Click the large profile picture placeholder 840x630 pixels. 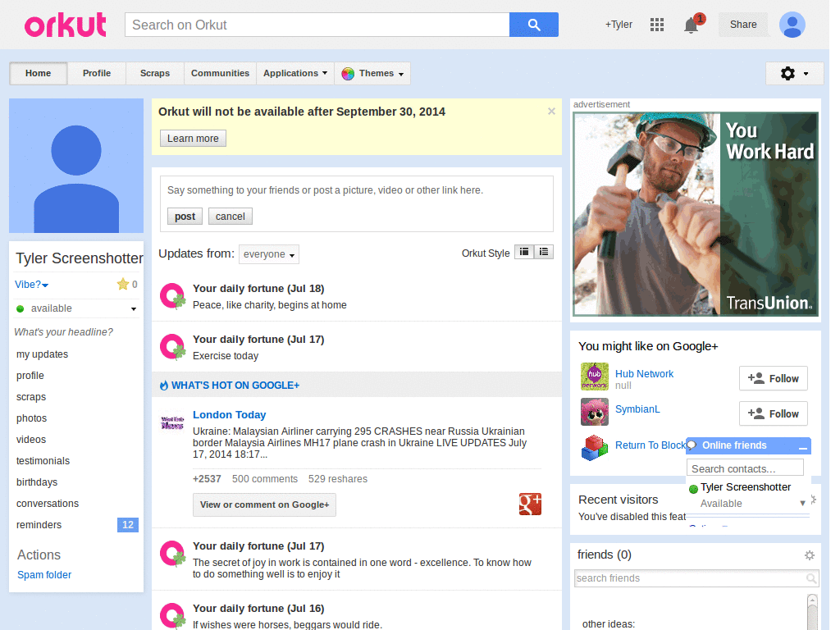(76, 166)
